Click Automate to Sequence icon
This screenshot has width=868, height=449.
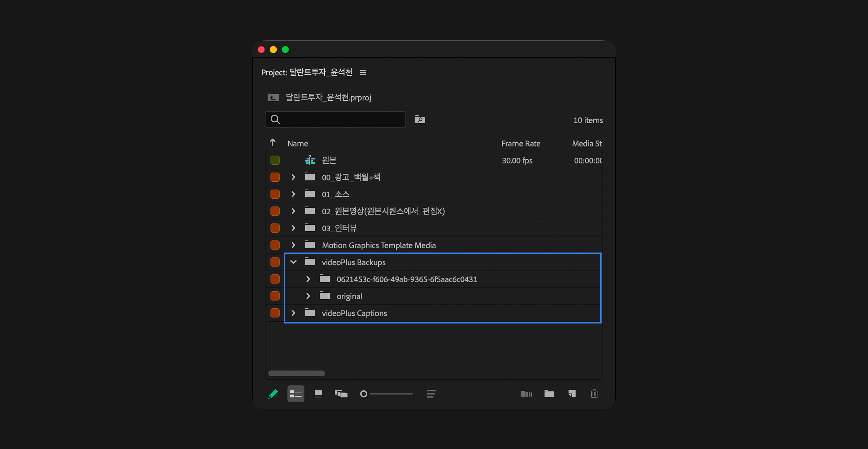tap(526, 394)
